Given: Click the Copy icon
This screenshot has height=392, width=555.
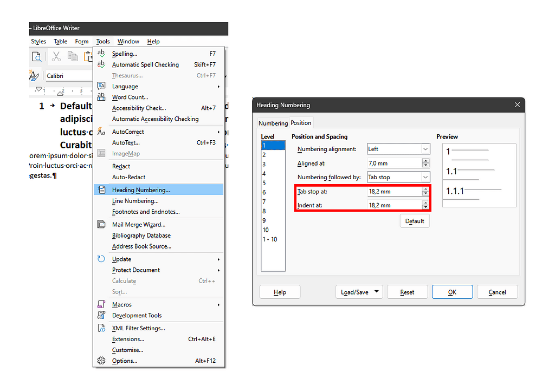Looking at the screenshot, I should [73, 56].
